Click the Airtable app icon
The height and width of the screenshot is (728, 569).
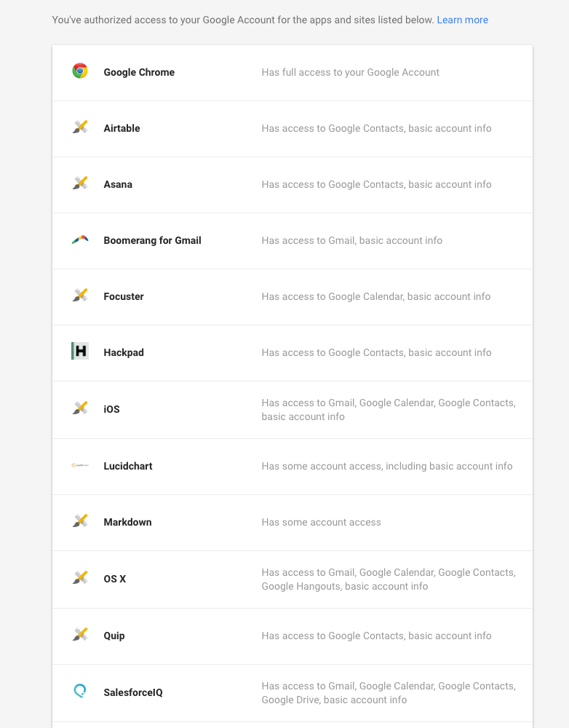point(80,127)
